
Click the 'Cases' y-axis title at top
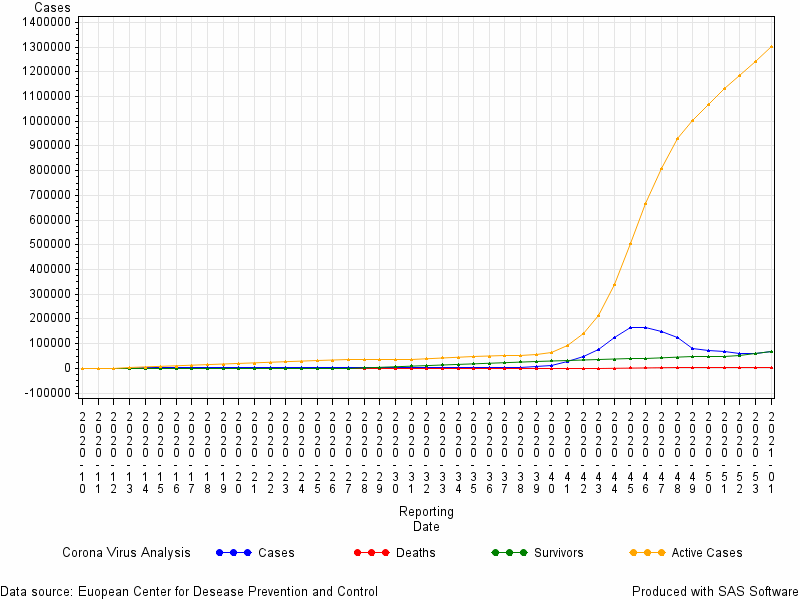coord(52,7)
